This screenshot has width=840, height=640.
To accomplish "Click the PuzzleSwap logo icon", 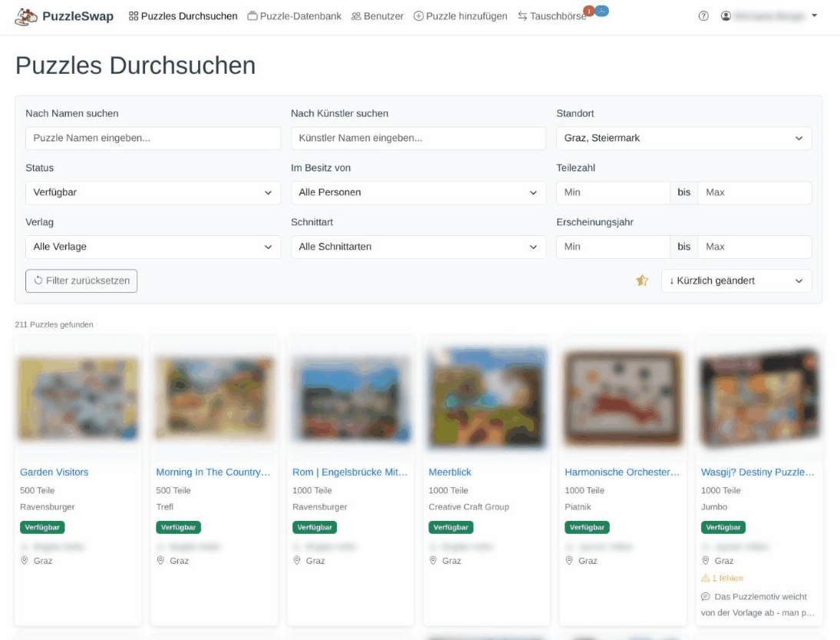I will point(26,16).
